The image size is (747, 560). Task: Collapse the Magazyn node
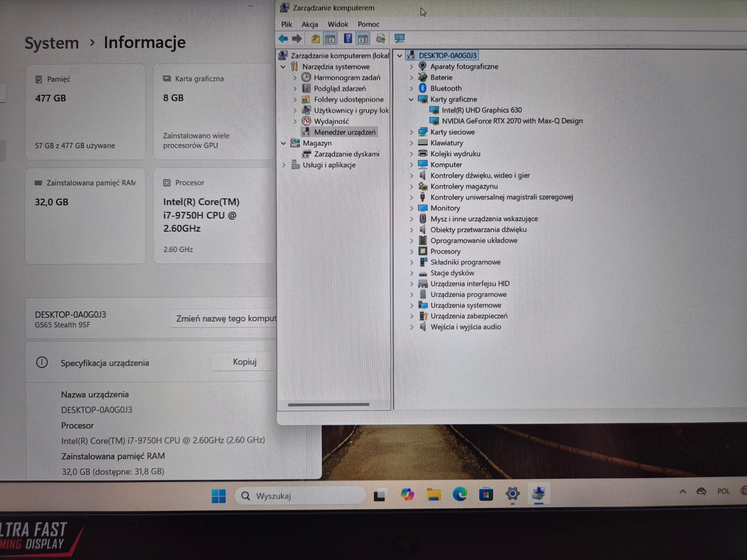tap(283, 143)
